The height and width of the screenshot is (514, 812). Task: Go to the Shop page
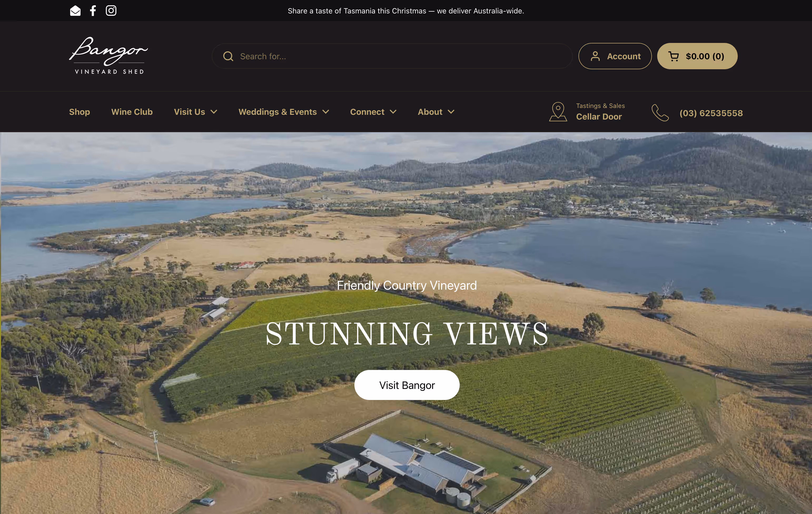pos(80,112)
